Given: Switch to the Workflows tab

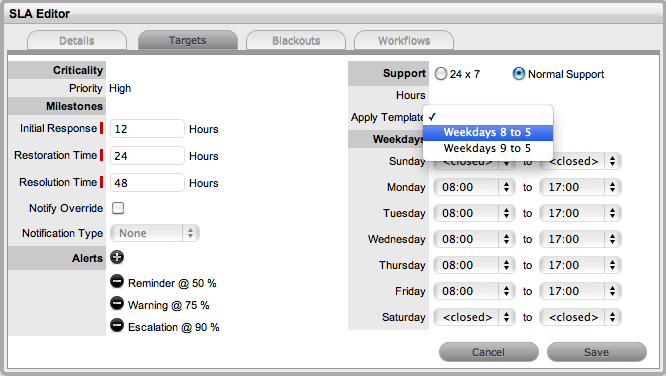Looking at the screenshot, I should tap(404, 41).
